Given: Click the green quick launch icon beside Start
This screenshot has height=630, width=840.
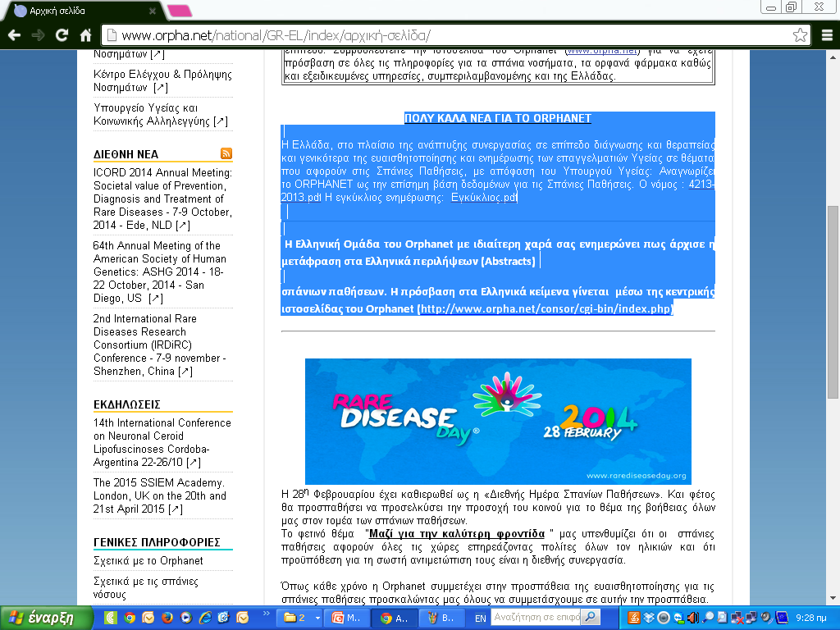Looking at the screenshot, I should [111, 618].
